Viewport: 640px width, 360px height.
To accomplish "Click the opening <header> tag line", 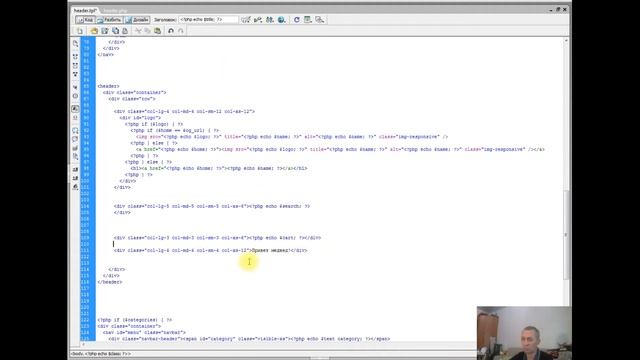I will click(109, 86).
